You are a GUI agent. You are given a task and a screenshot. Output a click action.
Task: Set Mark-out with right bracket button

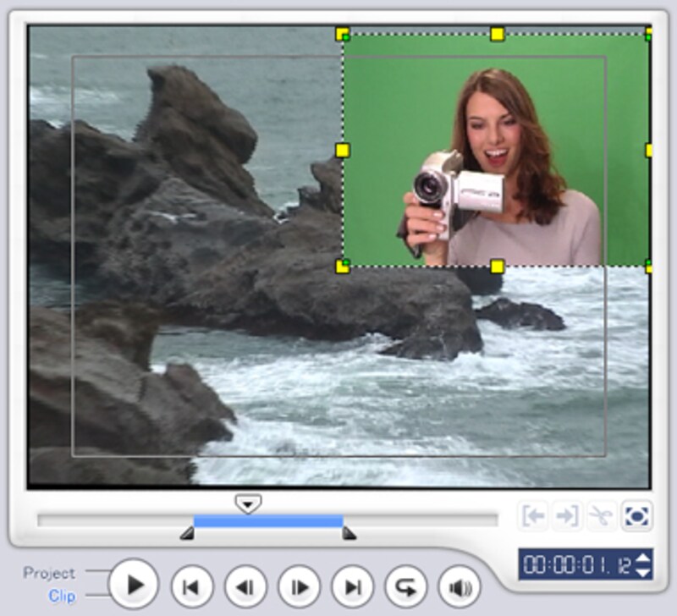pos(568,516)
